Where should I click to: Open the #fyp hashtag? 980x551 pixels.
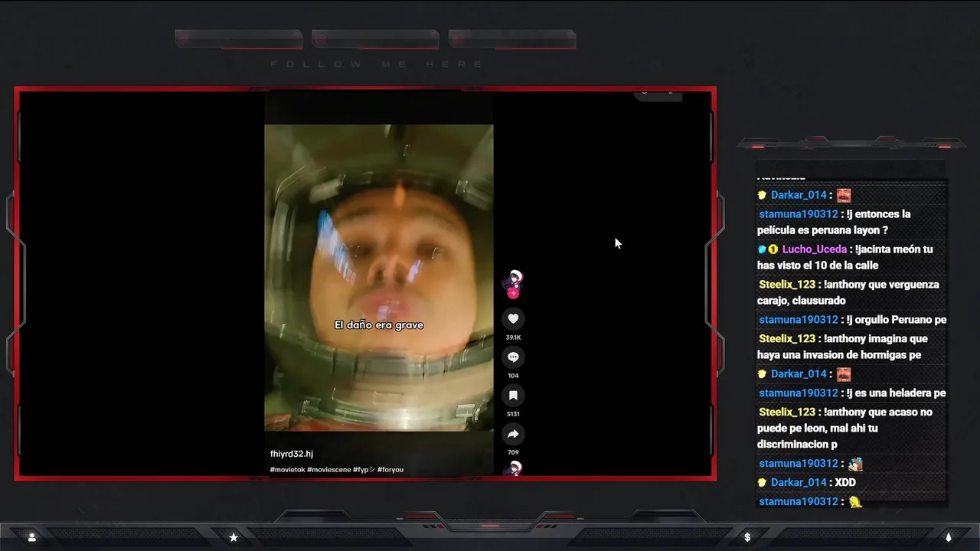point(364,470)
